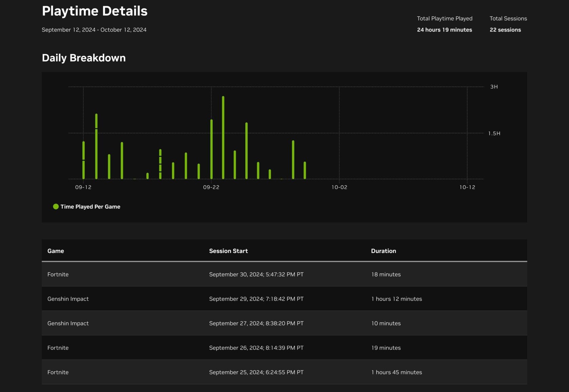Click session start September 25, 2024; 6:24:55 PM PT
This screenshot has height=392, width=569.
pos(256,372)
